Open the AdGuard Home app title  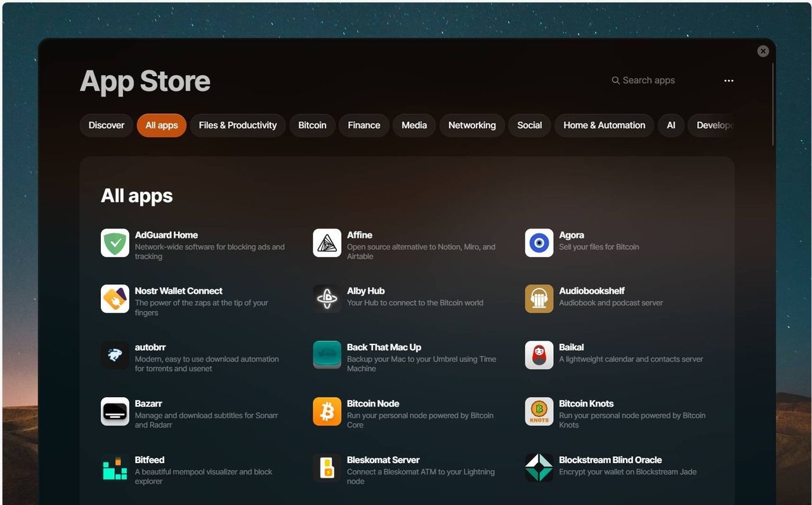point(166,235)
